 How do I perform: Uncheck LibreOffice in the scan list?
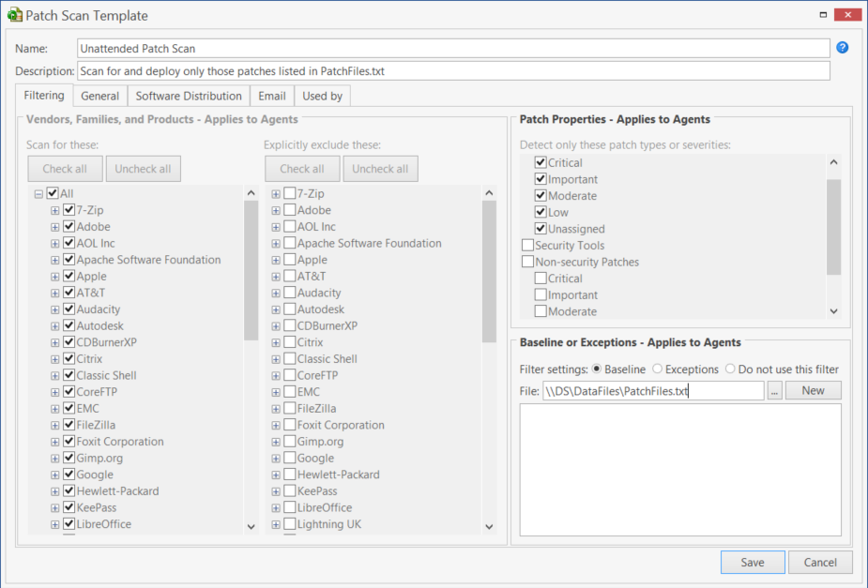(69, 523)
